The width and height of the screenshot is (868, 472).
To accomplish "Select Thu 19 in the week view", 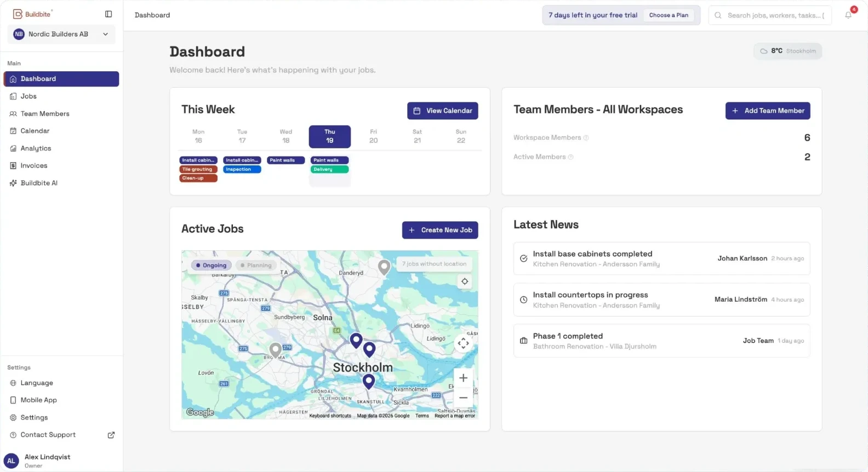I will (x=330, y=136).
